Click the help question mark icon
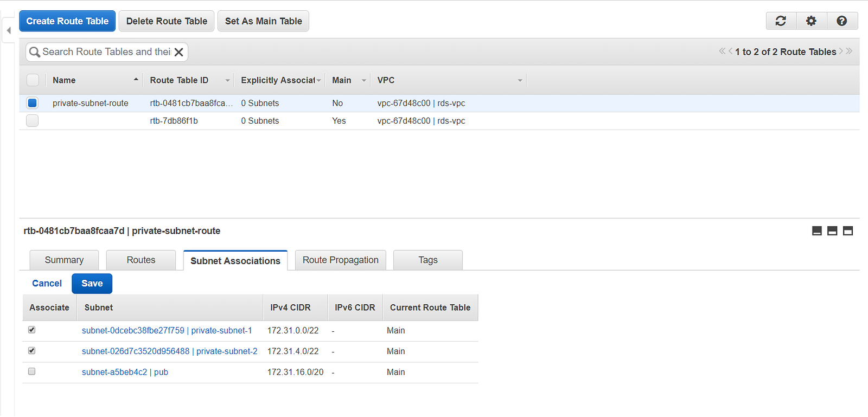This screenshot has width=868, height=417. [x=842, y=21]
